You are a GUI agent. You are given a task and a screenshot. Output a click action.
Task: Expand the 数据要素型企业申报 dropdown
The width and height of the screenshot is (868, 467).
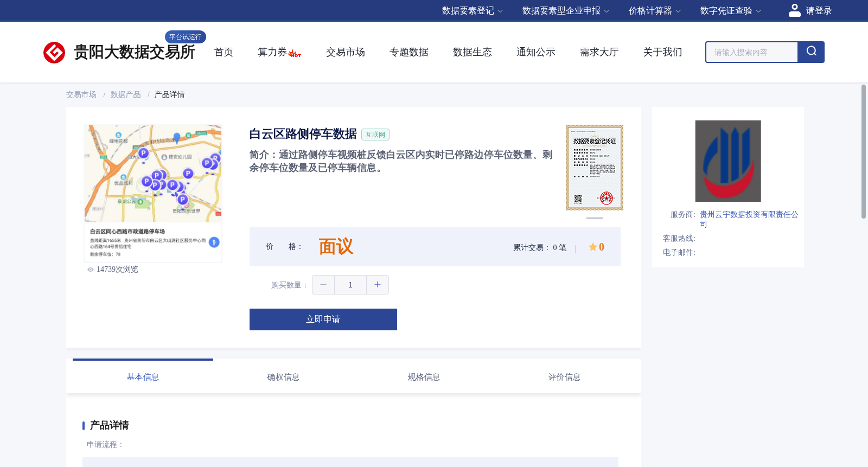click(x=566, y=11)
